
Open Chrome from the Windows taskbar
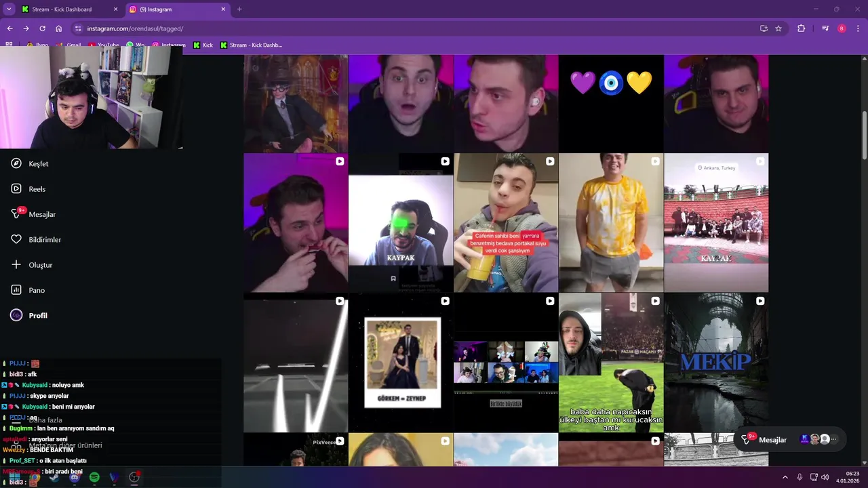tap(35, 478)
